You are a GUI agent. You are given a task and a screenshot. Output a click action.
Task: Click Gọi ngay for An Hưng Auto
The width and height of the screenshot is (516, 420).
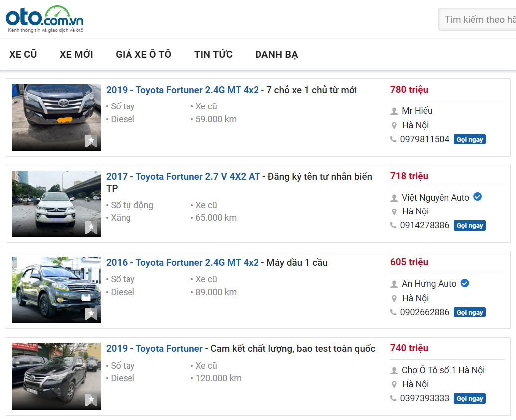pyautogui.click(x=470, y=312)
